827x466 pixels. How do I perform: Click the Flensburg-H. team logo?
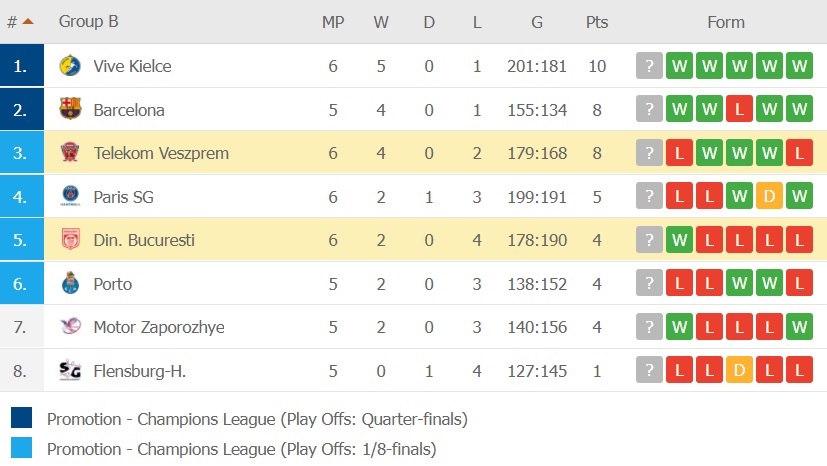pos(70,371)
